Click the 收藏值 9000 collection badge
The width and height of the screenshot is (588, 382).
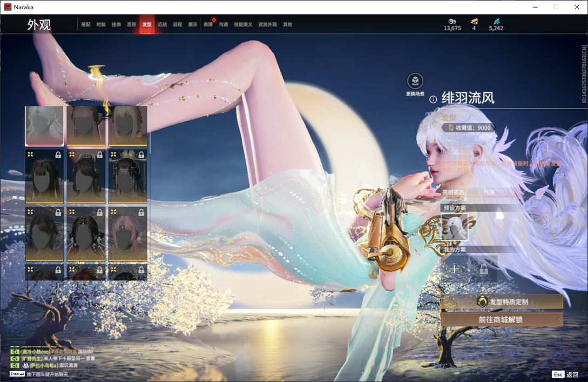click(469, 128)
